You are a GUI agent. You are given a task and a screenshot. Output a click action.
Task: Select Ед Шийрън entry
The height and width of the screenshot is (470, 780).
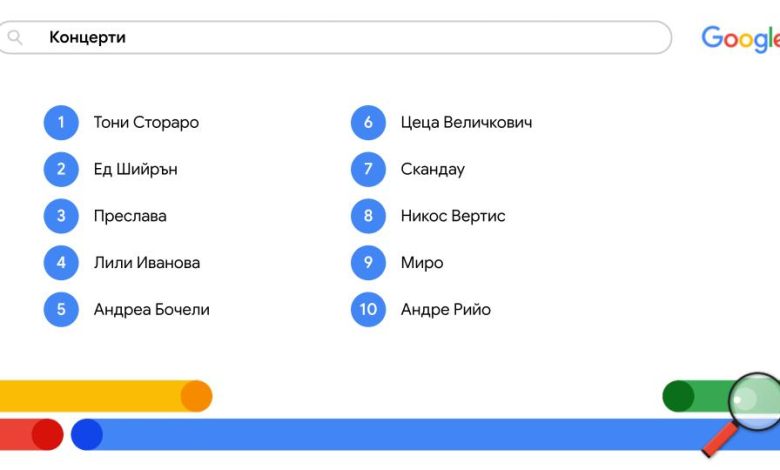135,169
